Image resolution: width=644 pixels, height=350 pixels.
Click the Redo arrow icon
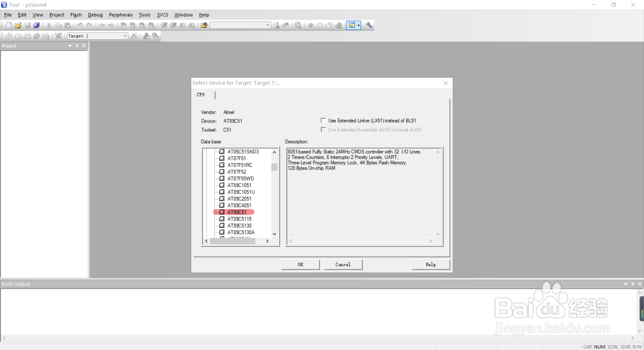pyautogui.click(x=90, y=25)
